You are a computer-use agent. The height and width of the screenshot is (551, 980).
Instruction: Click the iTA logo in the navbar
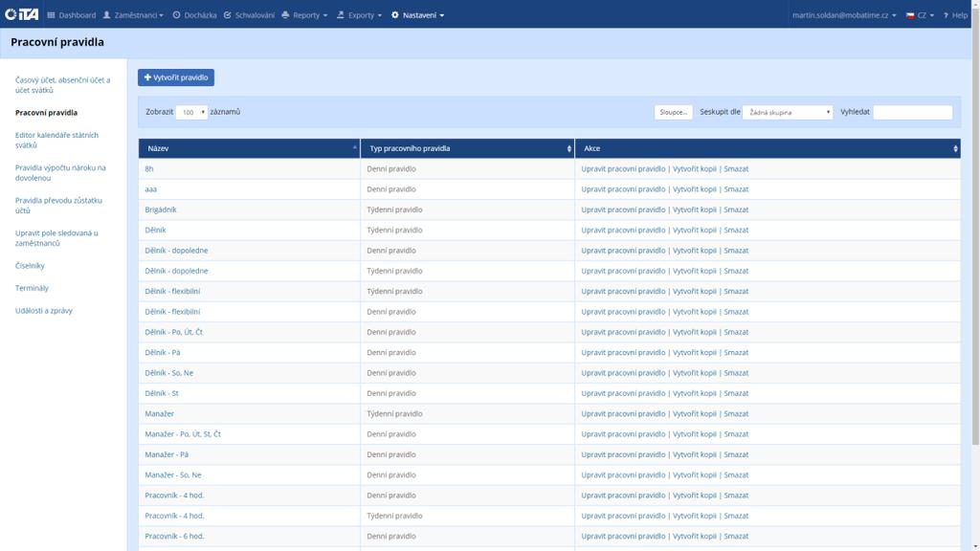pyautogui.click(x=21, y=14)
